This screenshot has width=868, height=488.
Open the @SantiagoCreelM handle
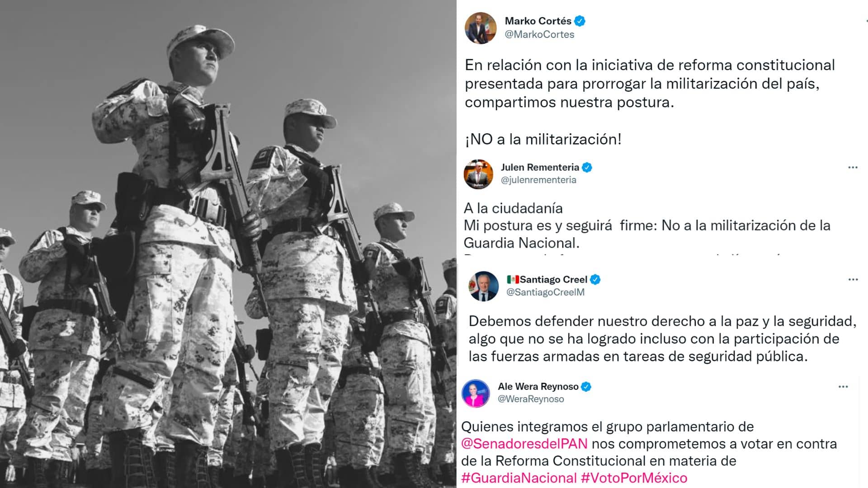click(x=545, y=292)
